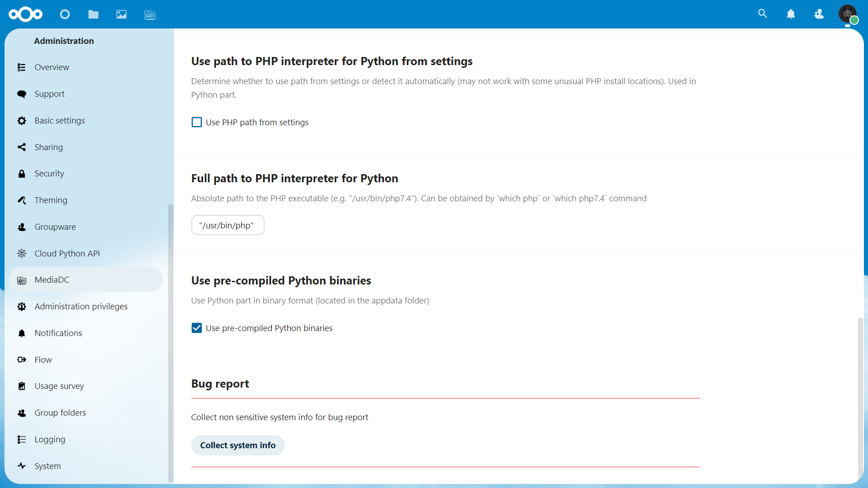Open the Files app icon
This screenshot has width=868, height=488.
[x=93, y=14]
